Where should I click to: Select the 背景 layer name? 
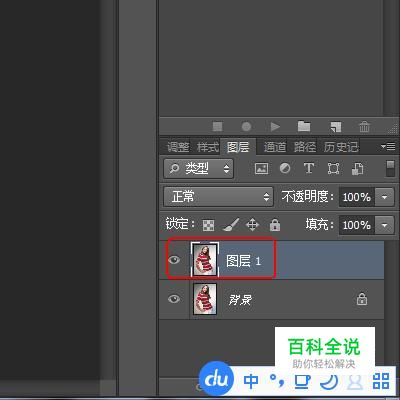[x=240, y=300]
